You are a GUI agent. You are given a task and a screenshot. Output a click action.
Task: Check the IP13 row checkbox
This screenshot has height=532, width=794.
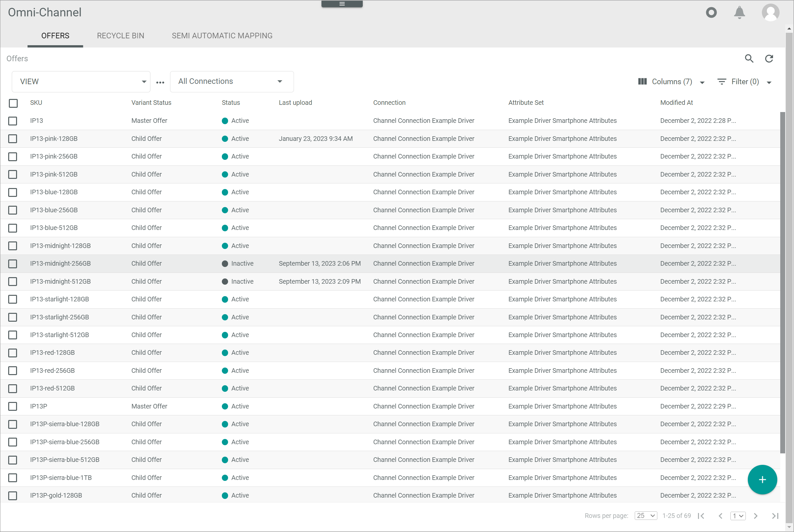click(12, 121)
